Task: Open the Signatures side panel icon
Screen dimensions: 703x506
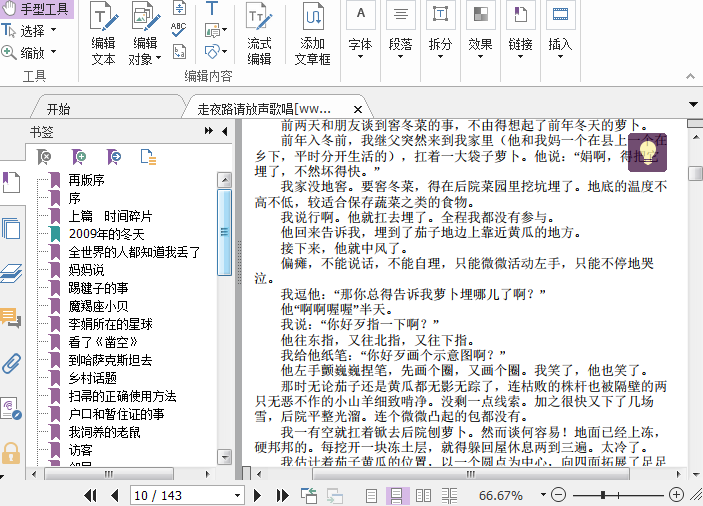Action: 11,408
